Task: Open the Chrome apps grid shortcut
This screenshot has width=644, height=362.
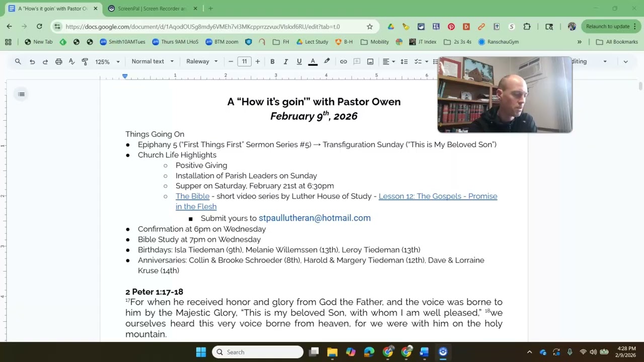Action: point(8,42)
